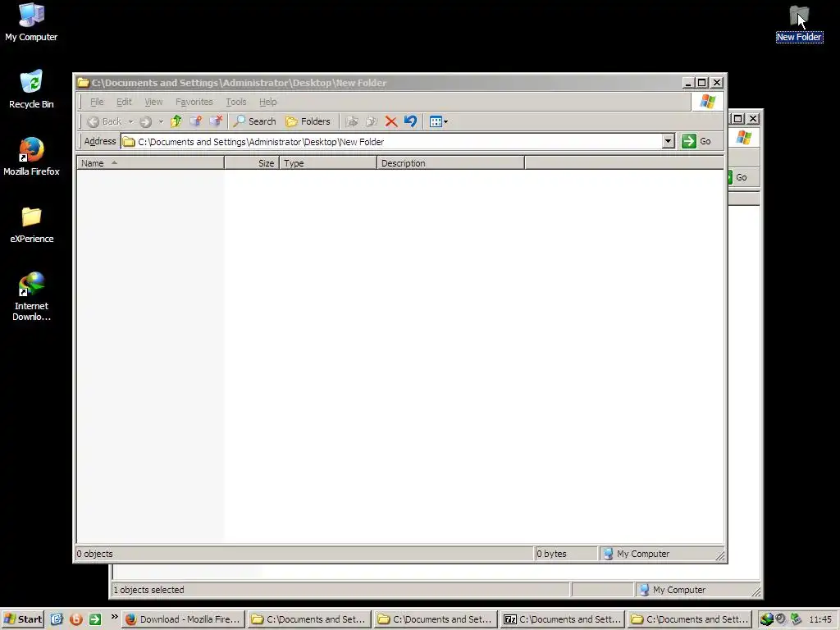The height and width of the screenshot is (630, 840).
Task: Go up one folder level
Action: [x=176, y=121]
